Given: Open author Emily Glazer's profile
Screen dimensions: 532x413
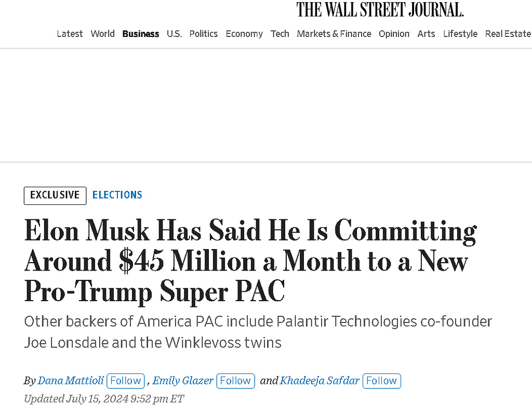Looking at the screenshot, I should point(183,381).
